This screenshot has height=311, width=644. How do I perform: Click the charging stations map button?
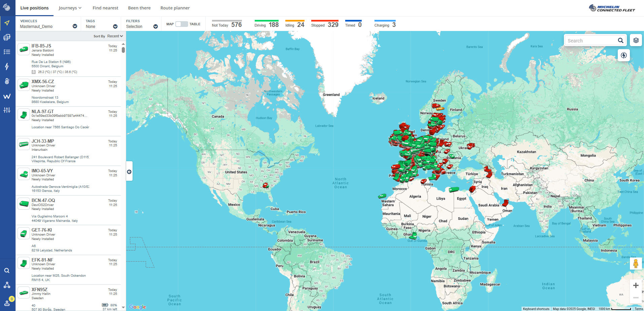pyautogui.click(x=623, y=55)
